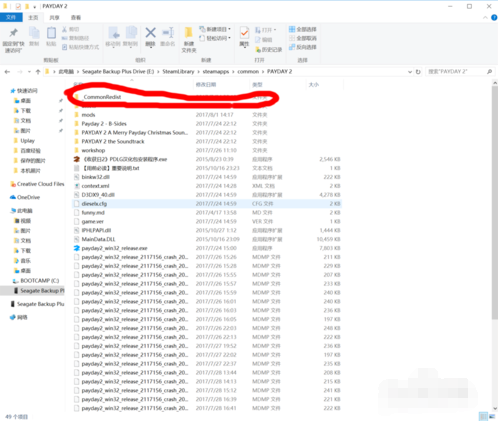Switch to the Home (主页) tab
498x421 pixels.
[x=33, y=17]
